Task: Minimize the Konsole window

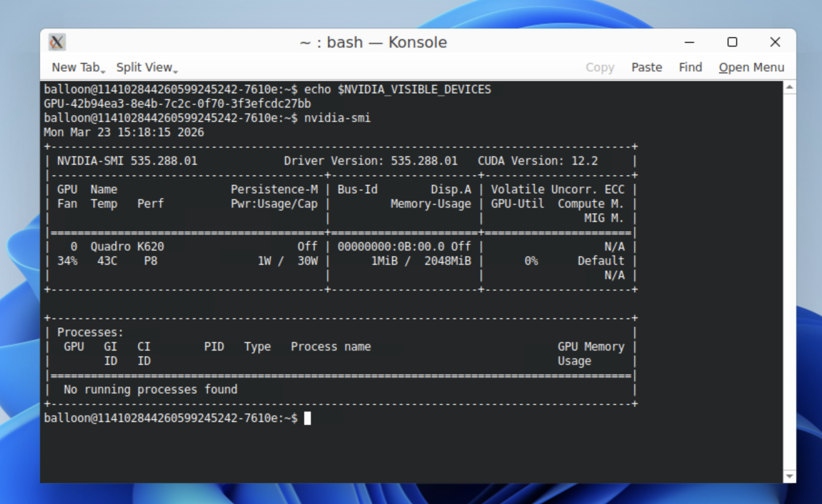Action: (689, 42)
